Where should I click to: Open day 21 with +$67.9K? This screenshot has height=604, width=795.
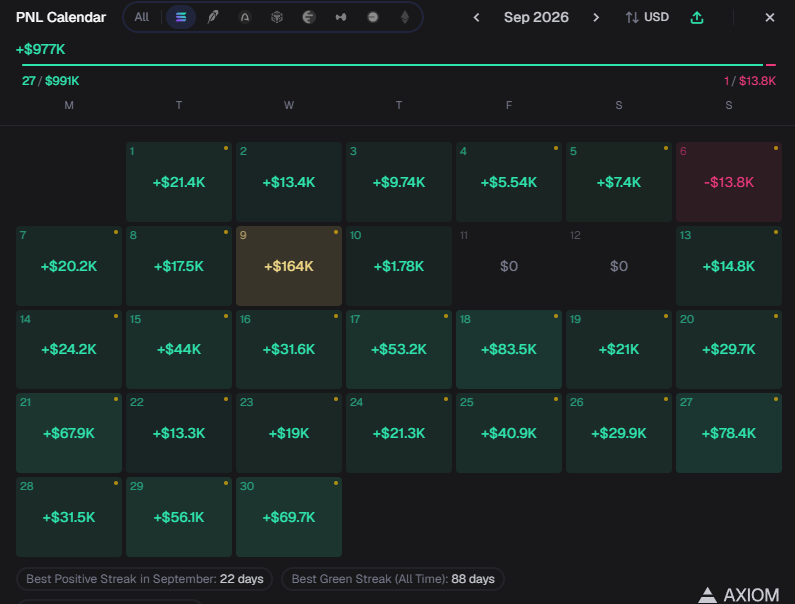coord(69,433)
